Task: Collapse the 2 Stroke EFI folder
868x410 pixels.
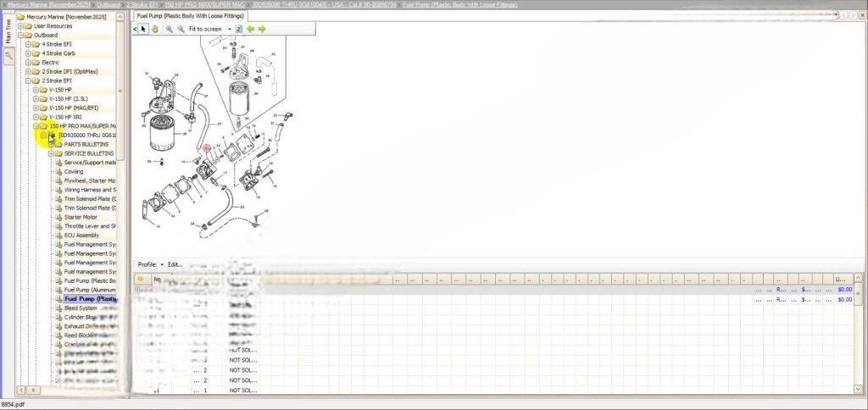Action: tap(28, 80)
